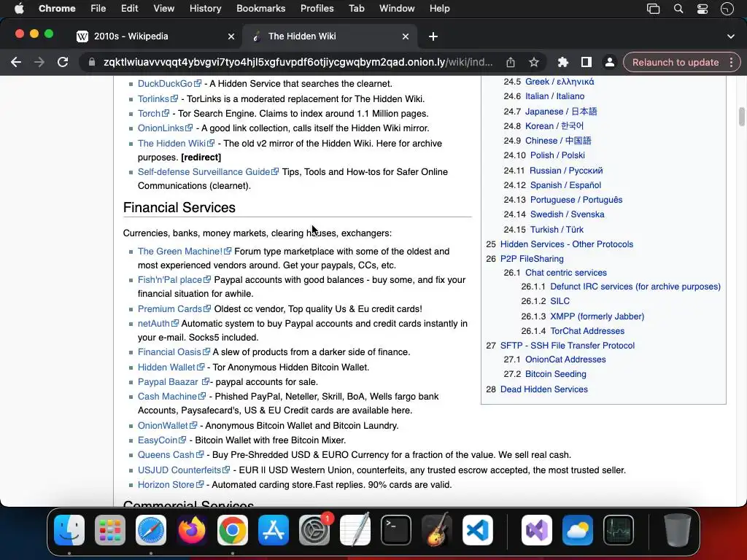Screen dimensions: 747x560
Task: Open Launchpad from the dock
Action: click(x=110, y=530)
